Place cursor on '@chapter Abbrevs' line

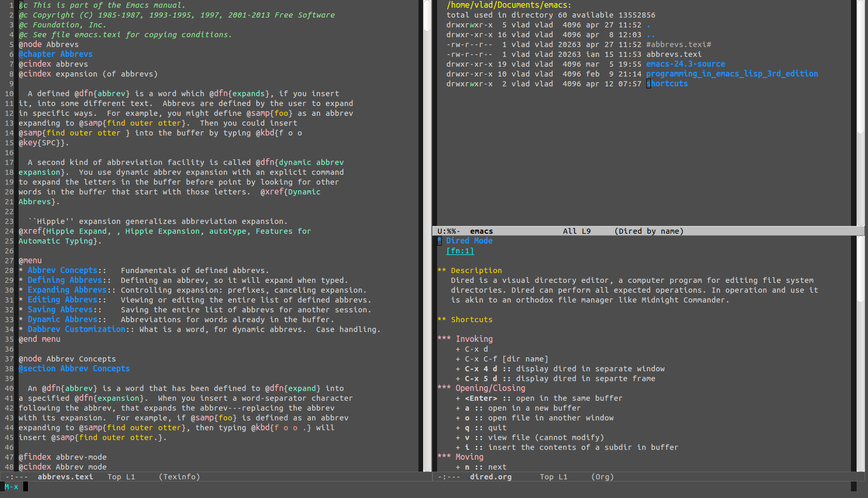point(56,54)
